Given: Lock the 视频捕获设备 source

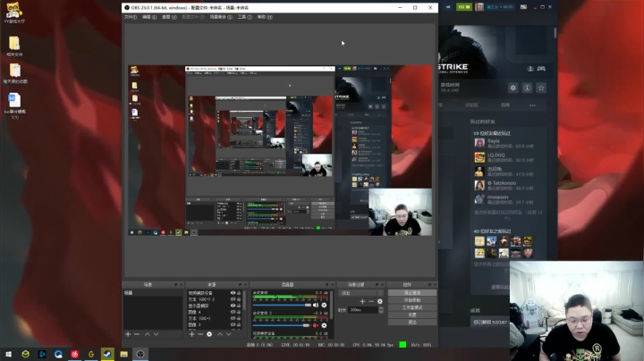Looking at the screenshot, I should tap(239, 293).
